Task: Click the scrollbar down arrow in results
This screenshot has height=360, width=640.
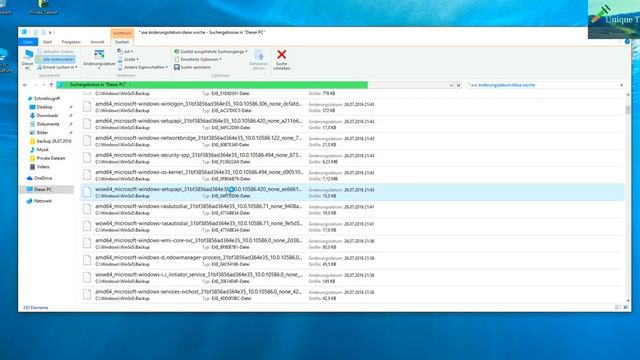Action: [628, 300]
